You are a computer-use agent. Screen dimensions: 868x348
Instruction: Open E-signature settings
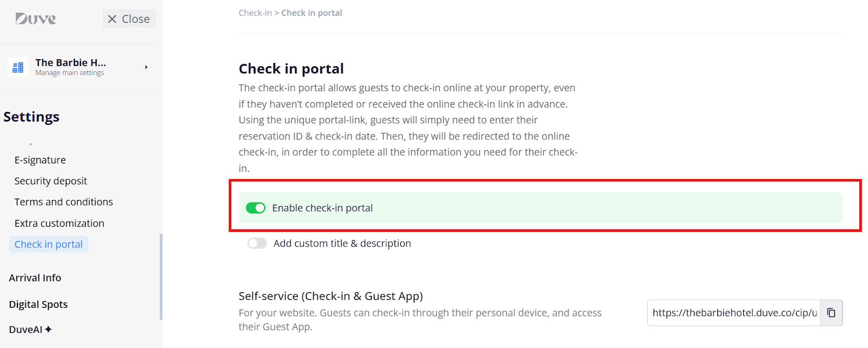(40, 160)
